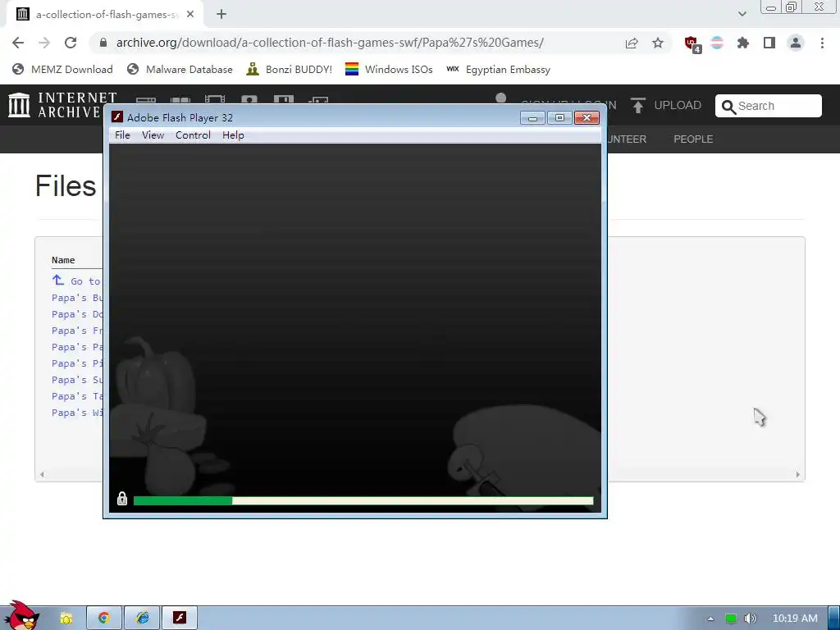This screenshot has height=630, width=840.
Task: Open the File Explorer taskbar icon
Action: [66, 619]
